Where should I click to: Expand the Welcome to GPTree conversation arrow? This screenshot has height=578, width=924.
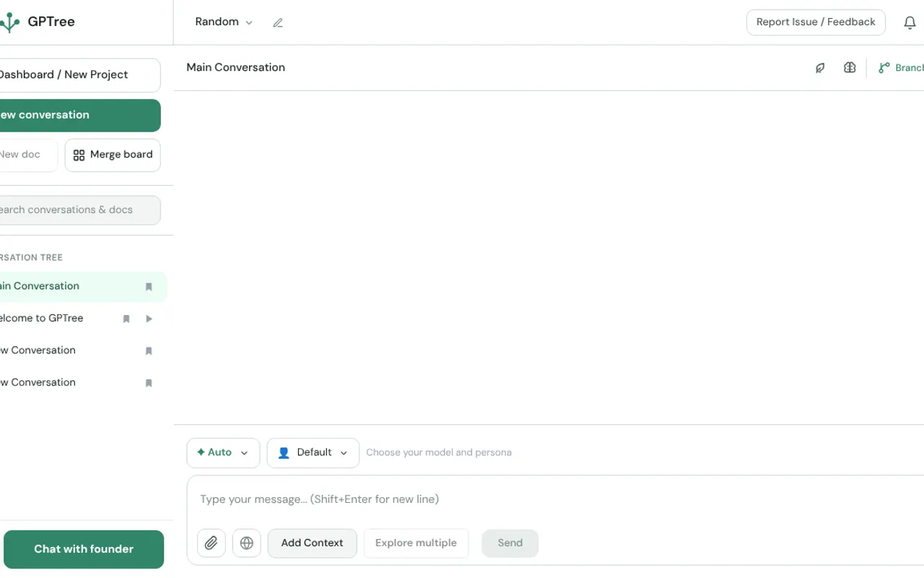tap(149, 319)
